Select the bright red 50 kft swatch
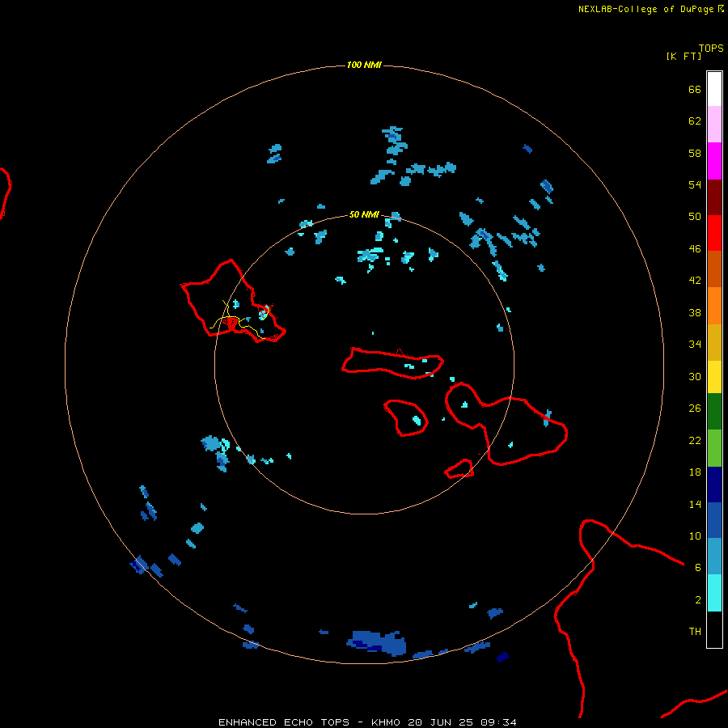The width and height of the screenshot is (728, 728). 714,233
